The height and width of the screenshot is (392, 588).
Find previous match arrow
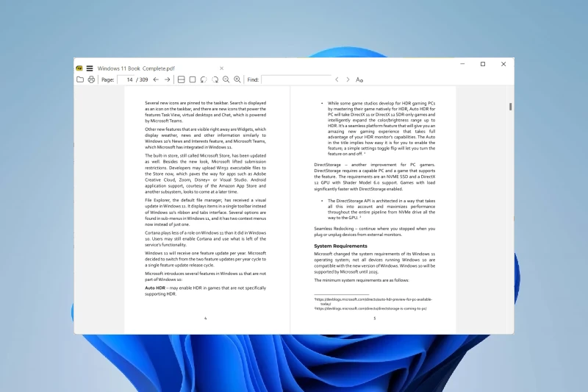click(337, 79)
